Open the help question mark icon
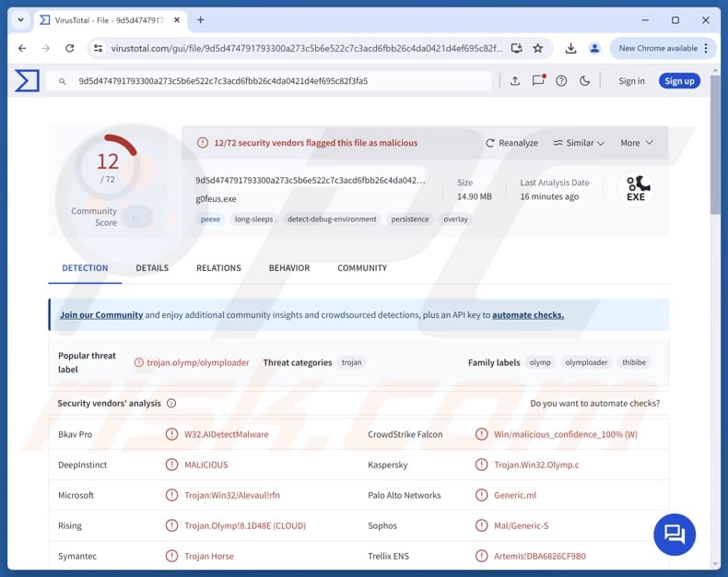Screen dimensions: 728x577 click(x=561, y=81)
